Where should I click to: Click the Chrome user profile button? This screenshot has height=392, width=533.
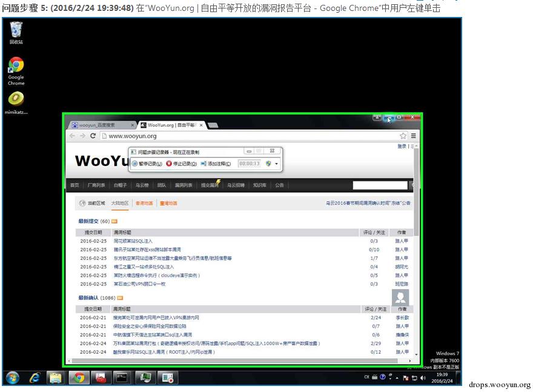(377, 118)
